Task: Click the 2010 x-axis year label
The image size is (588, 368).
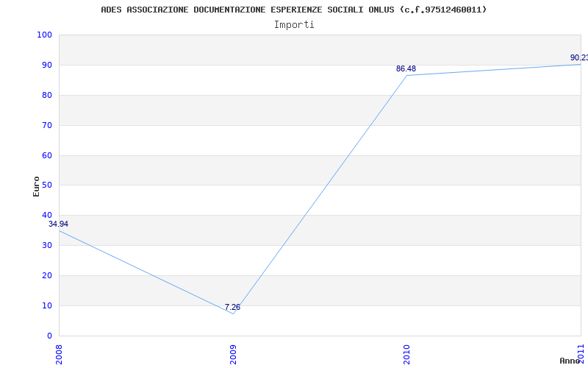Action: [407, 353]
